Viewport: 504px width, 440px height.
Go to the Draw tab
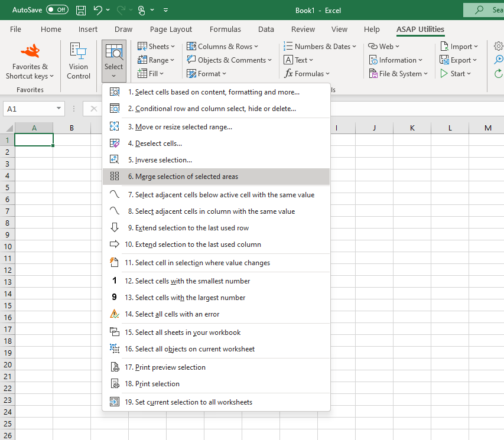123,30
